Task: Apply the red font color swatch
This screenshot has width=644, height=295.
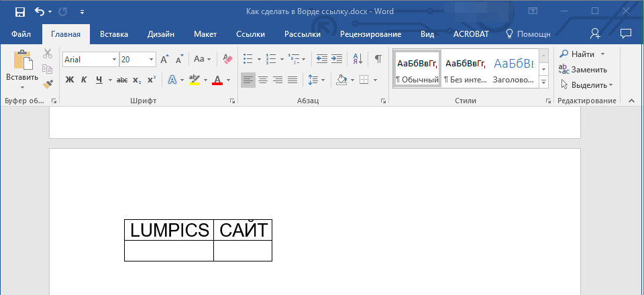Action: coord(217,80)
